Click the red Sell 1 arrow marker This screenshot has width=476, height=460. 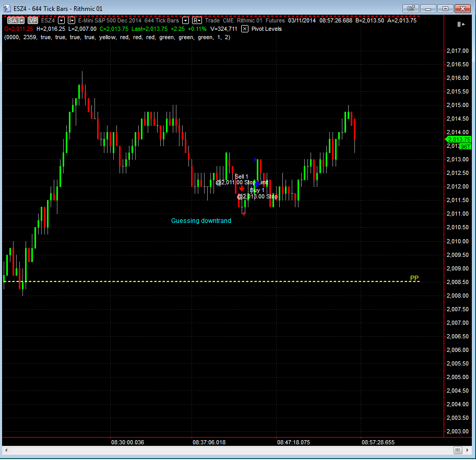tap(242, 188)
